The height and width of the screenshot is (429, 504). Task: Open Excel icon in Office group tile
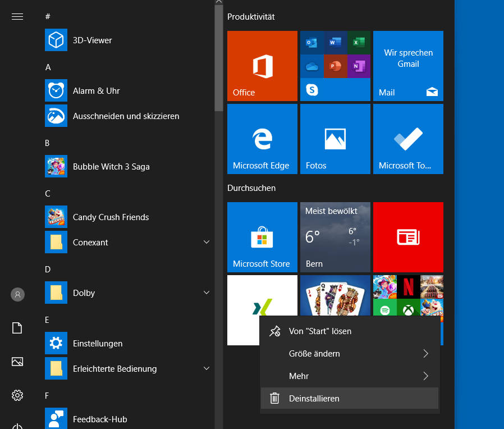359,43
